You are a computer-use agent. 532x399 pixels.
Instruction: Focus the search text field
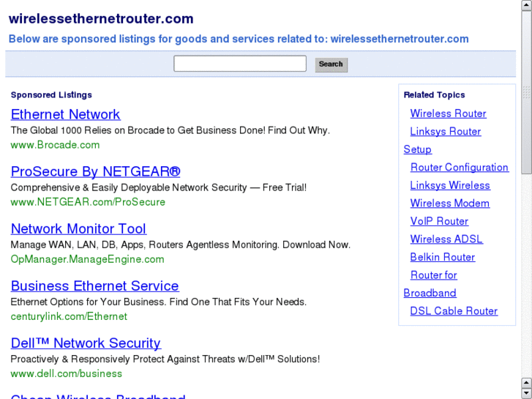click(240, 64)
